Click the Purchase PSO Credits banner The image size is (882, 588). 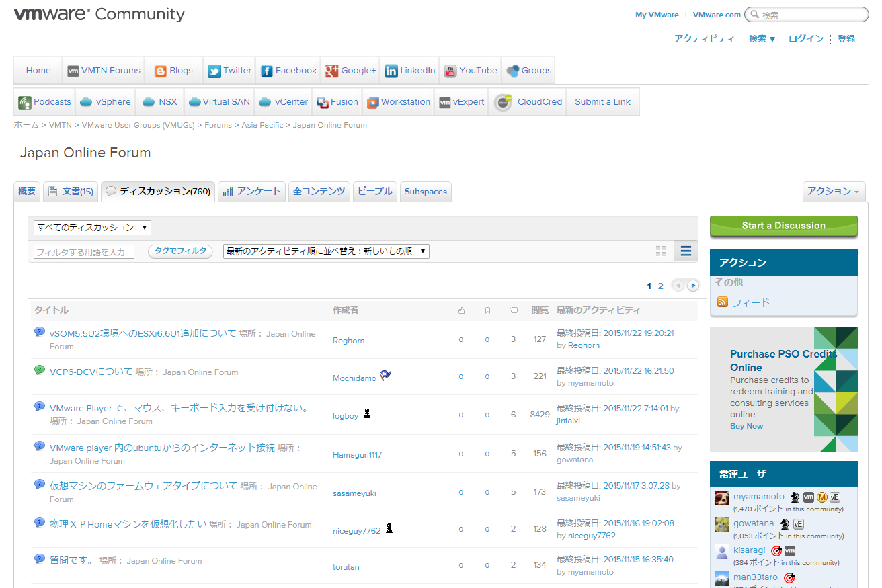click(784, 390)
